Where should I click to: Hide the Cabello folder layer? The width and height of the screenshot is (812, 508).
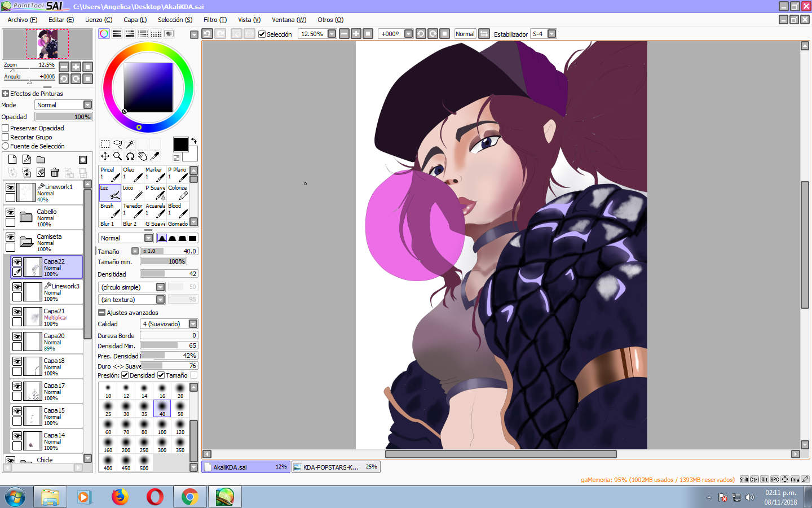tap(10, 212)
